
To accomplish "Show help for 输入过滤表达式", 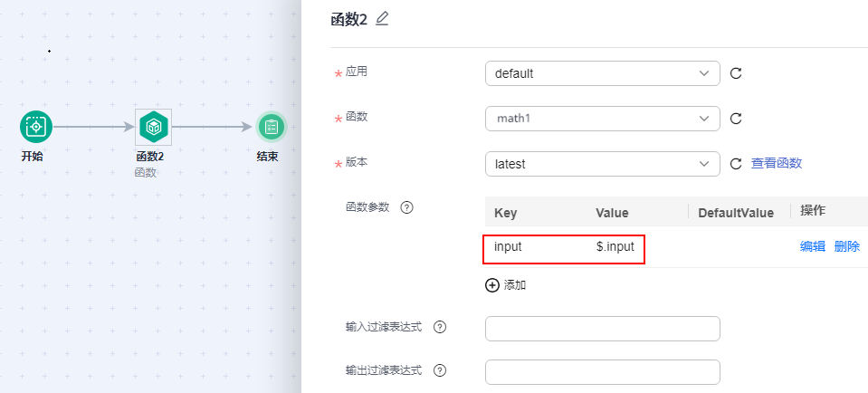I will point(440,327).
